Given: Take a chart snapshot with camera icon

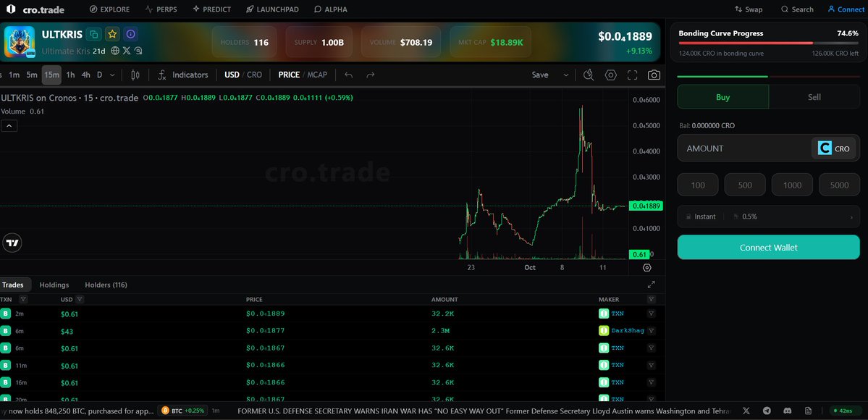Looking at the screenshot, I should [654, 75].
